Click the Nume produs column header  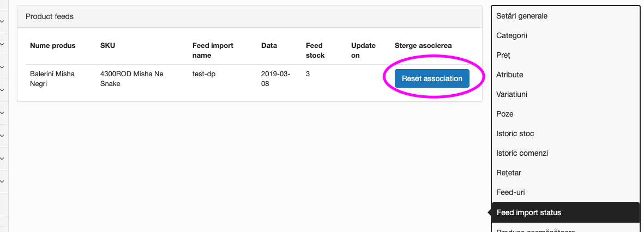point(52,46)
